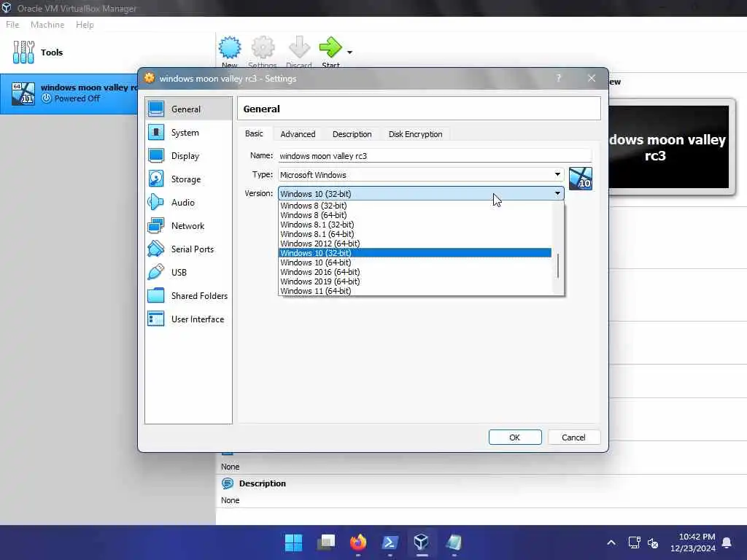Open the Task View taskbar icon
The width and height of the screenshot is (747, 560).
326,542
